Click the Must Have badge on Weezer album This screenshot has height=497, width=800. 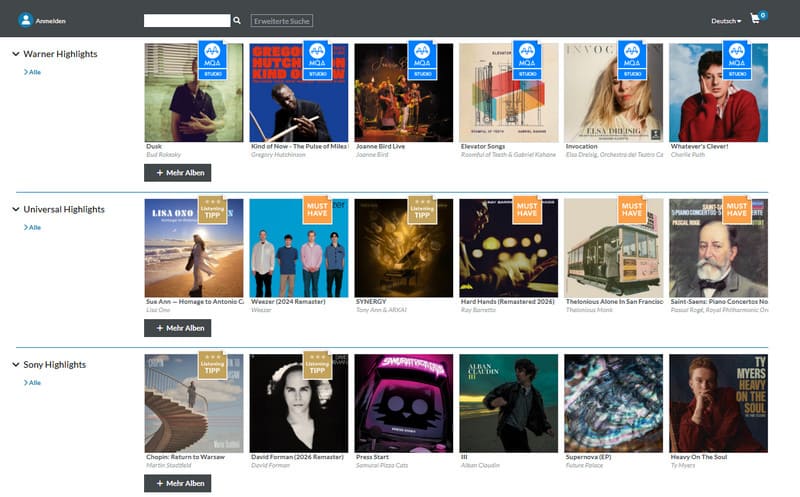(x=317, y=209)
